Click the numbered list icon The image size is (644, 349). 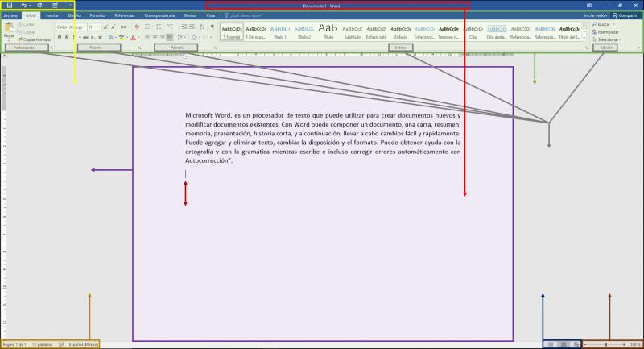click(159, 27)
